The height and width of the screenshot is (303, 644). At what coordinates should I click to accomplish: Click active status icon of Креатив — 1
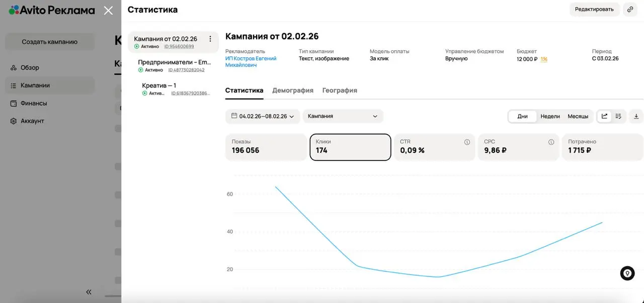pyautogui.click(x=145, y=93)
